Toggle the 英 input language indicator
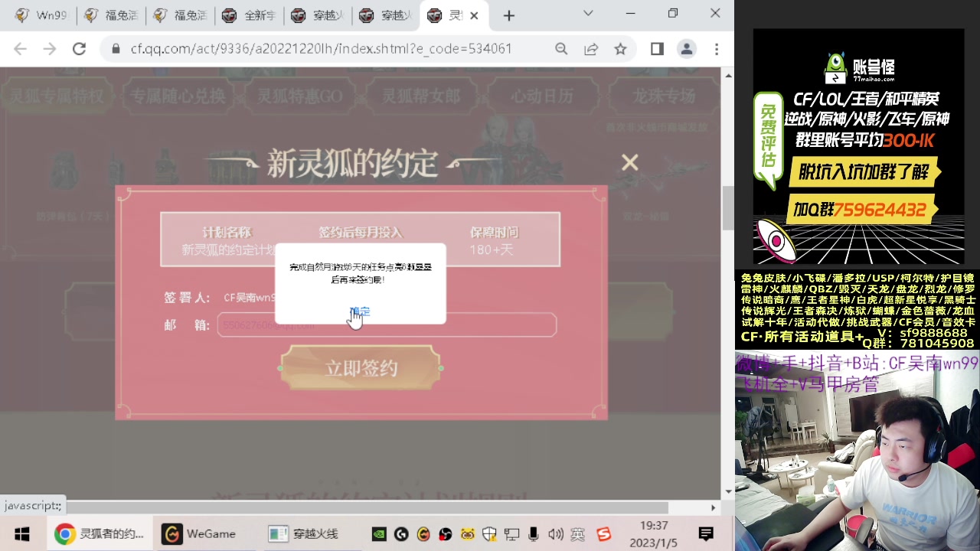The height and width of the screenshot is (551, 980). (x=578, y=534)
